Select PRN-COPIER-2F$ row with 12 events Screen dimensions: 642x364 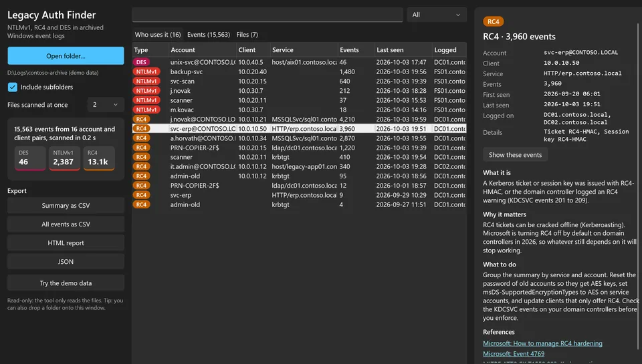[300, 185]
